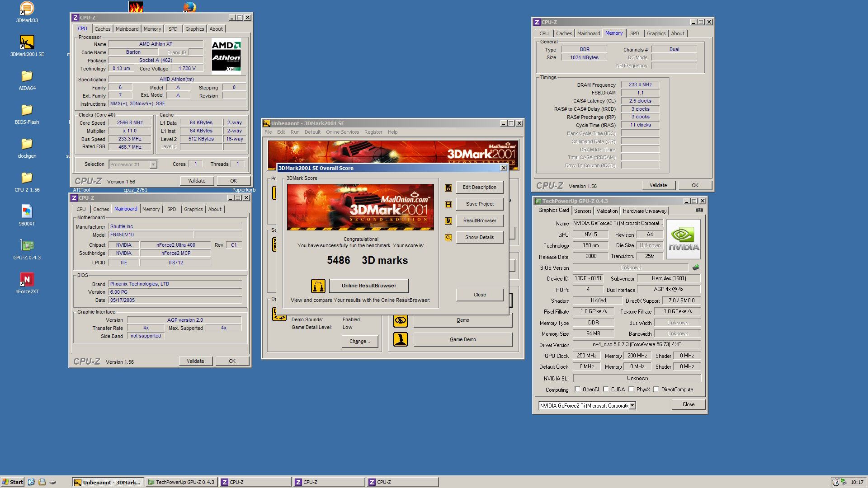Click the floppy icon beside Save Project
The image size is (868, 488).
(x=448, y=204)
